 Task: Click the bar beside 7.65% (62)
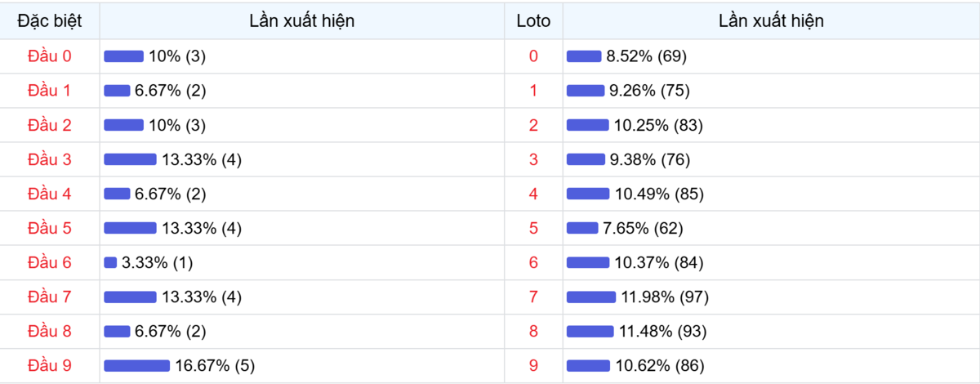(x=582, y=228)
